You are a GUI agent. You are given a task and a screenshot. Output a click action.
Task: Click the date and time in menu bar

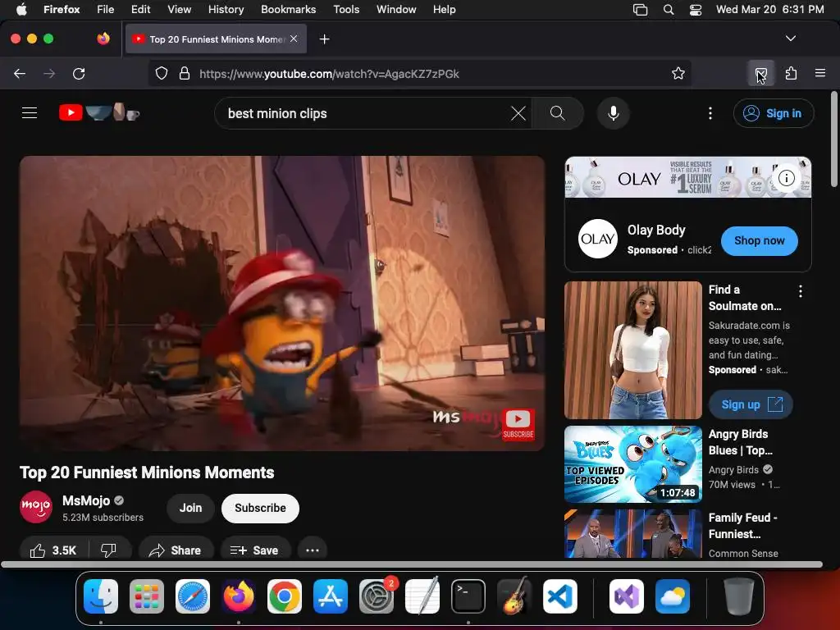[x=769, y=10]
